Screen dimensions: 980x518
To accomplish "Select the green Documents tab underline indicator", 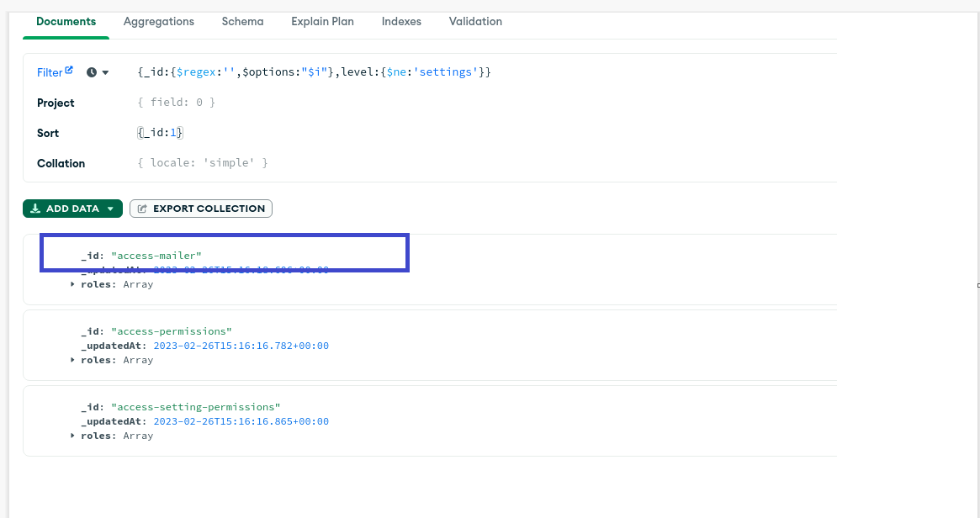I will click(66, 37).
